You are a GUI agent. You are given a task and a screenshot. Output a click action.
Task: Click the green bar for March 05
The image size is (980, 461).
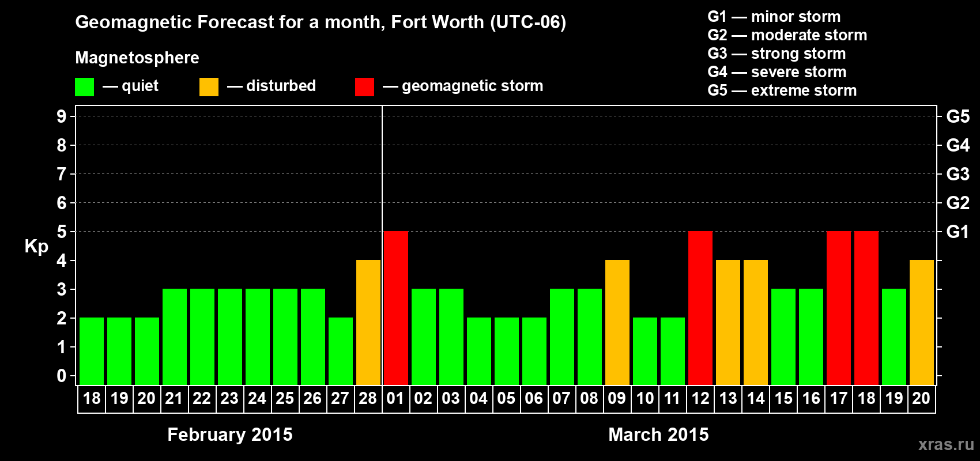(x=507, y=351)
